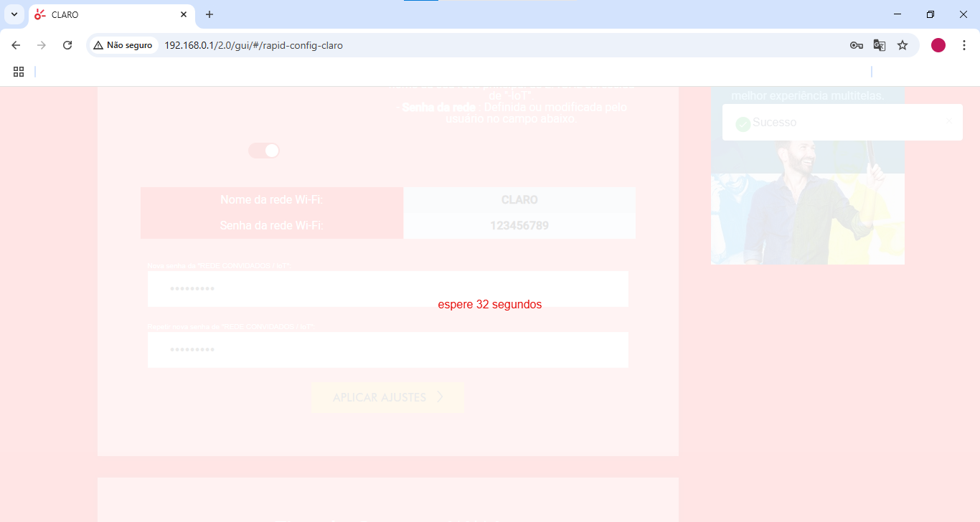Click the new guest network password field
The height and width of the screenshot is (522, 980).
click(x=388, y=289)
